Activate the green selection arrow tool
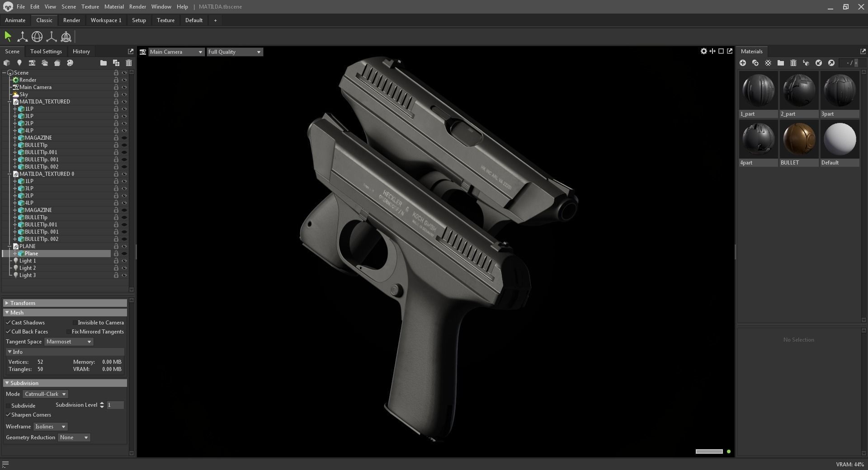868x470 pixels. [8, 37]
